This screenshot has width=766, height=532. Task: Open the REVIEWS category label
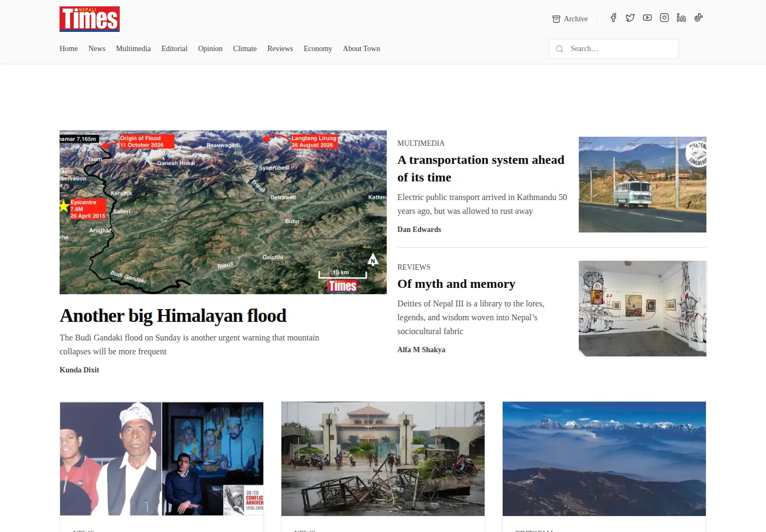[x=414, y=267]
